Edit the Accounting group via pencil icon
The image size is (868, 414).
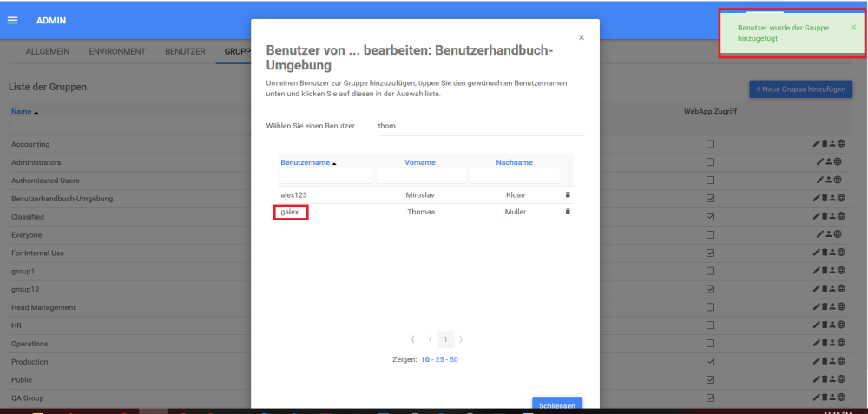coord(816,144)
